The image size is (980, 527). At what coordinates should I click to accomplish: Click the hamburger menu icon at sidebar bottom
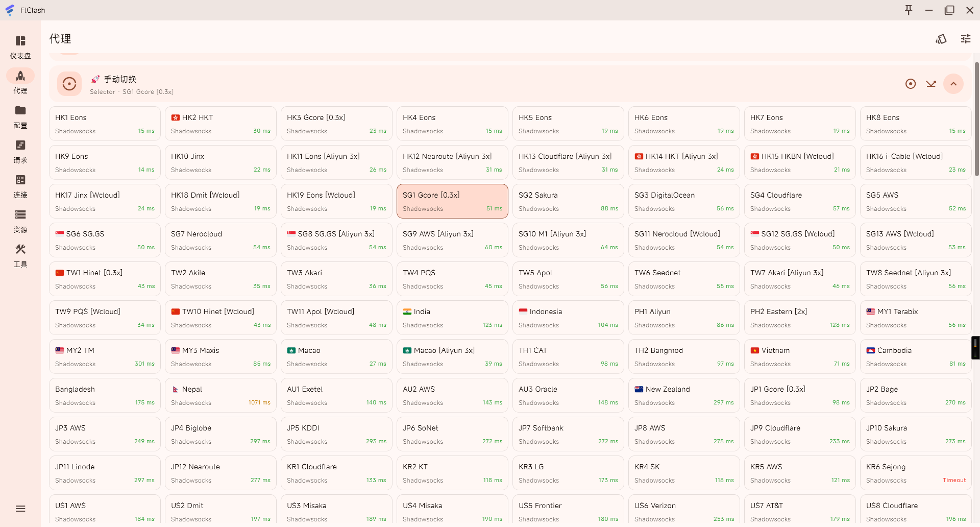click(x=20, y=509)
